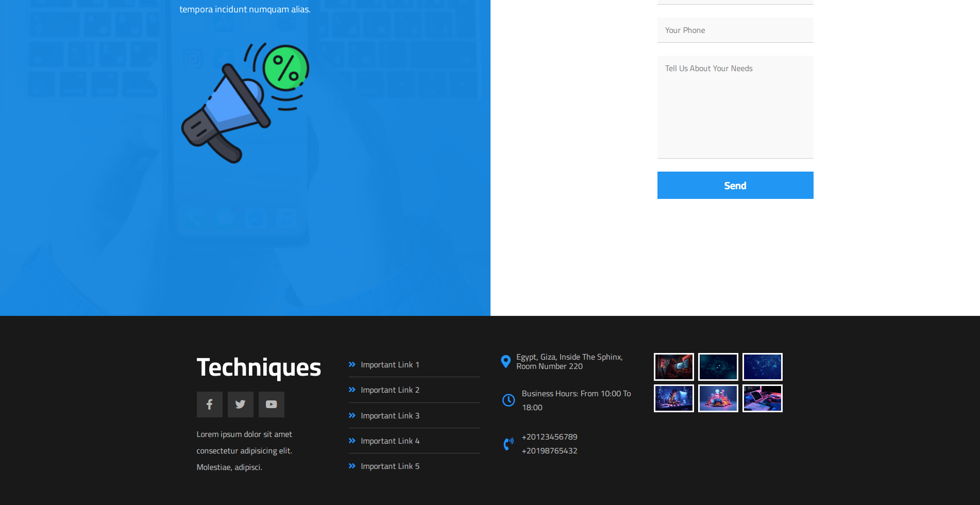Click the chevron beside Important Link 1

click(352, 364)
